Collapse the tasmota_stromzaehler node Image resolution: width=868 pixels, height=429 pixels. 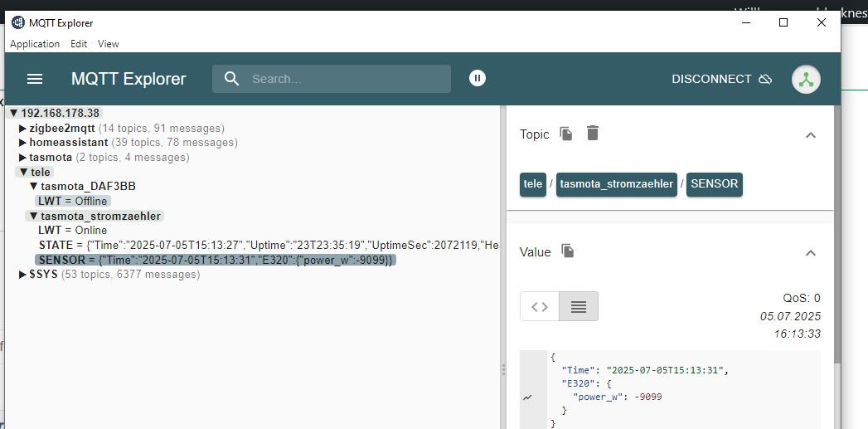point(34,217)
